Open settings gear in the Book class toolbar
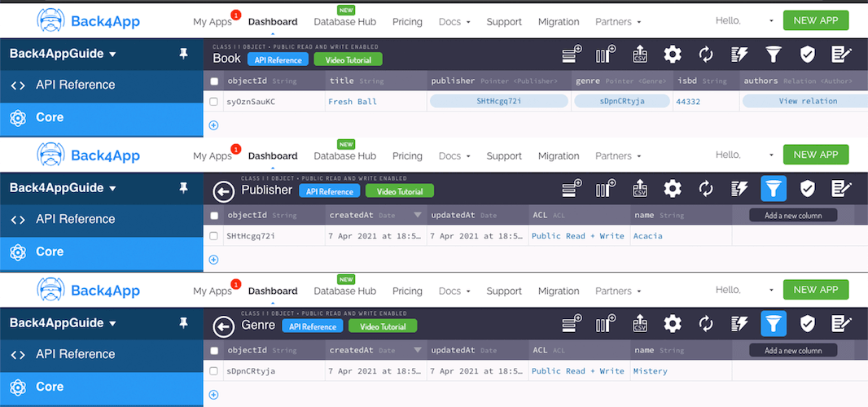The image size is (868, 407). point(672,55)
